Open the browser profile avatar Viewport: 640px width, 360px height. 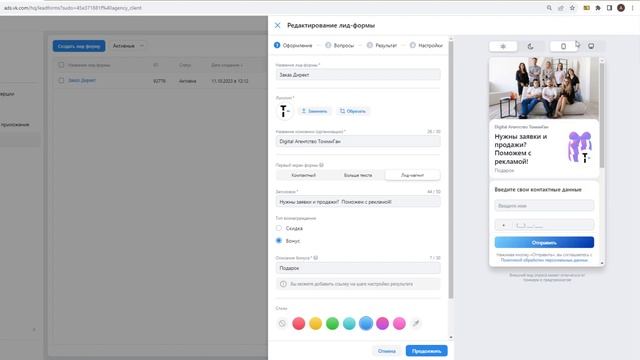[621, 8]
